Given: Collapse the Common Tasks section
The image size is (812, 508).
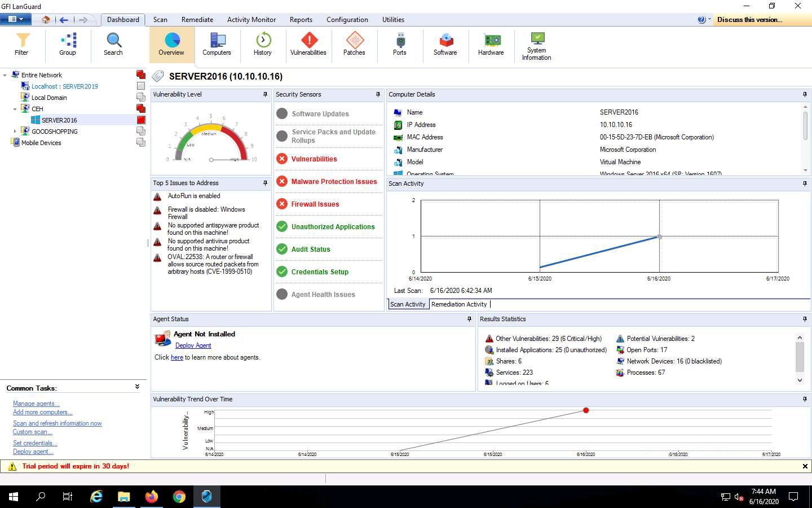Looking at the screenshot, I should click(x=137, y=387).
